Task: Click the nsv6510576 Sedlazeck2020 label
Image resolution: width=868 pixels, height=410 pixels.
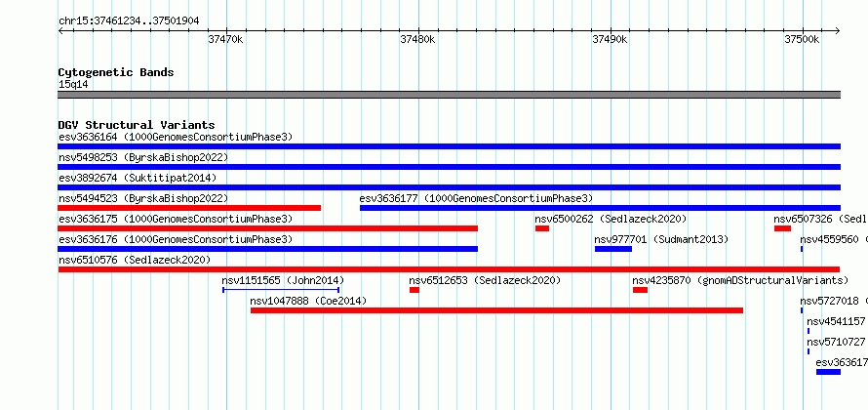Action: [x=135, y=260]
